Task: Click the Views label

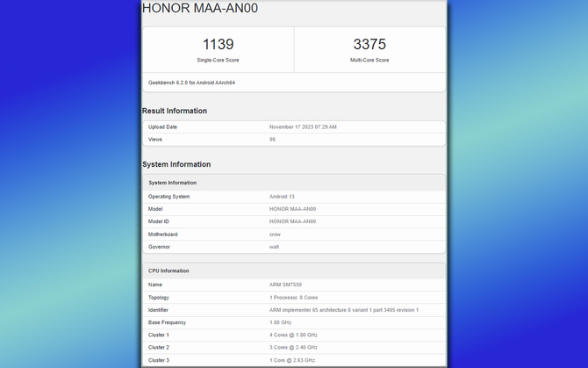Action: [x=154, y=139]
